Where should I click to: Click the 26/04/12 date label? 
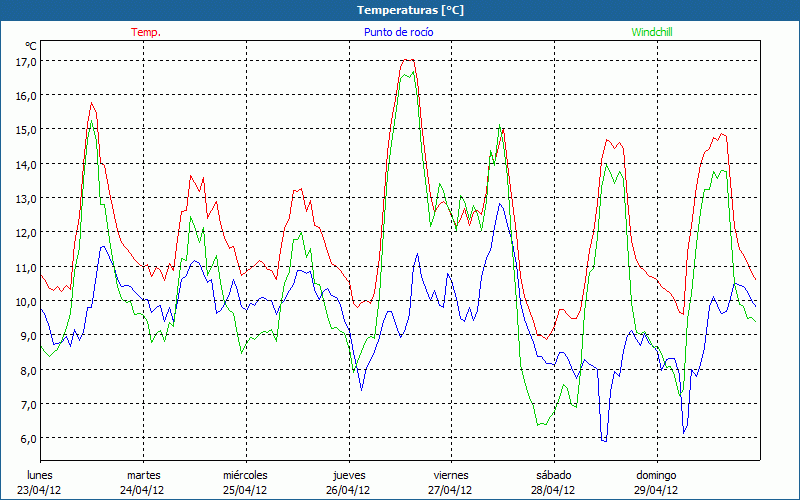click(x=348, y=490)
